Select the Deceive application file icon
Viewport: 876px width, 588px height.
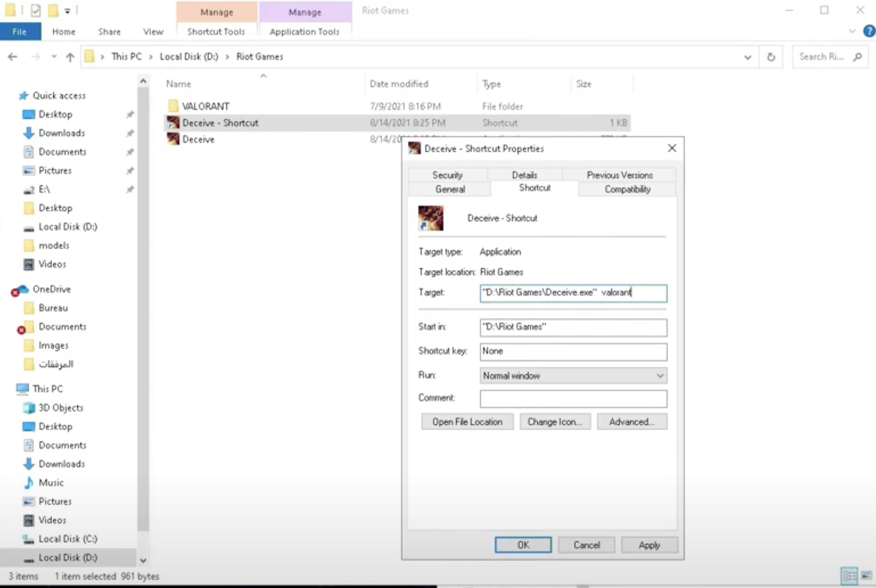(173, 139)
